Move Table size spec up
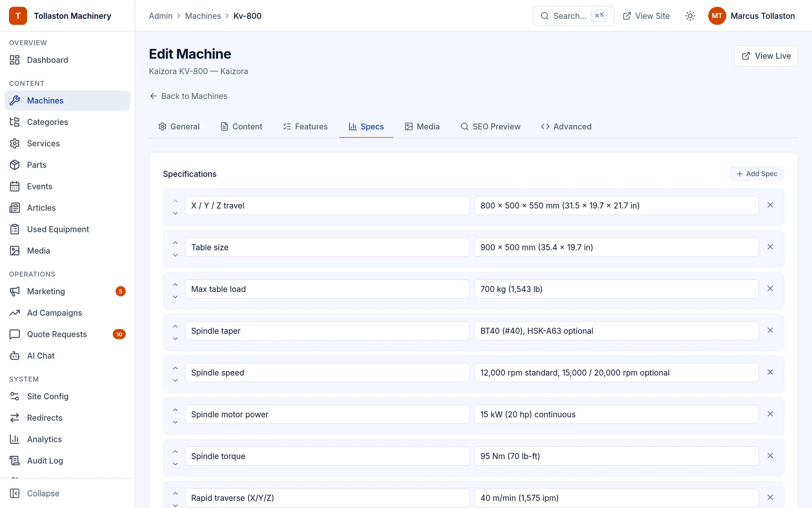 point(175,243)
